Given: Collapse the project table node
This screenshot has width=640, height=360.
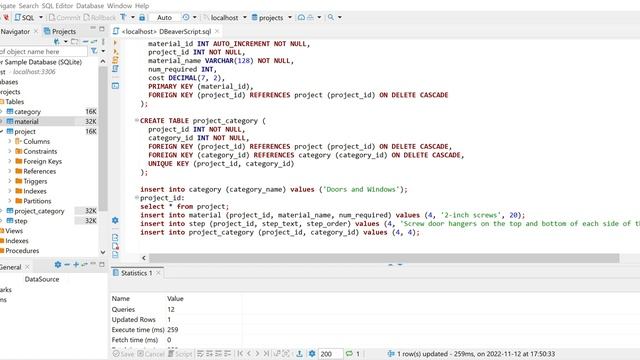Looking at the screenshot, I should pyautogui.click(x=2, y=131).
